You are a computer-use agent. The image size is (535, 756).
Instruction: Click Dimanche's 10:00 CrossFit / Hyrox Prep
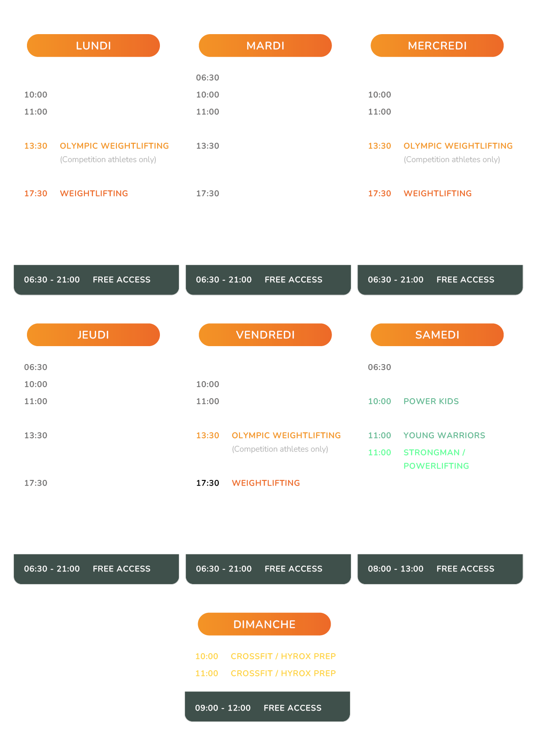[283, 656]
